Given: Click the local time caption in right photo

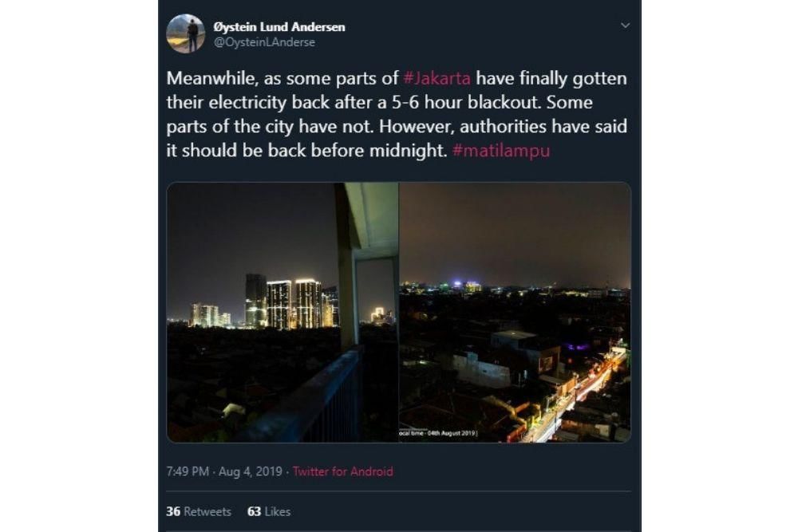Looking at the screenshot, I should pyautogui.click(x=439, y=433).
